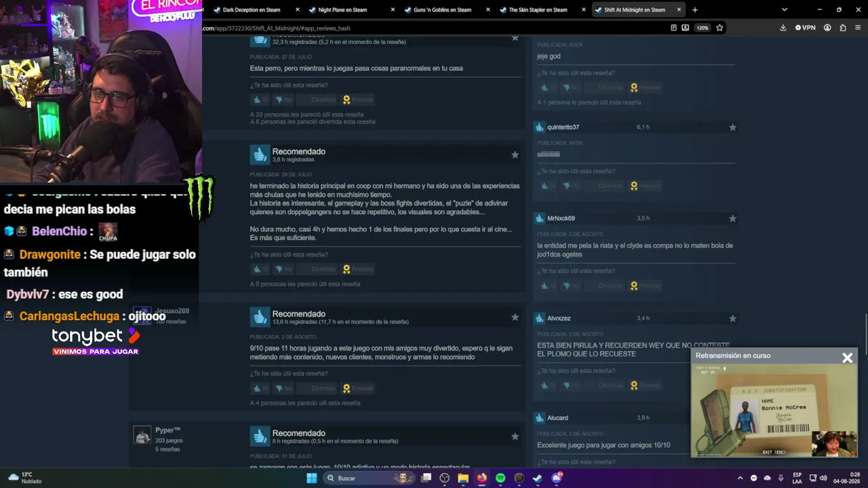Open Spotify from the taskbar
Viewport: 868px width, 488px height.
click(x=500, y=478)
